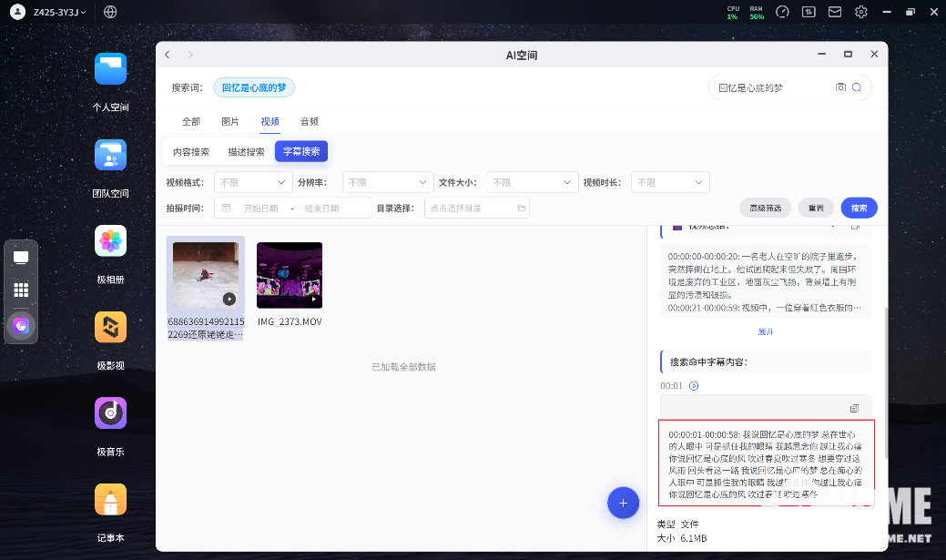This screenshot has height=560, width=946.
Task: Click the magnifier icon in search box
Action: (857, 87)
